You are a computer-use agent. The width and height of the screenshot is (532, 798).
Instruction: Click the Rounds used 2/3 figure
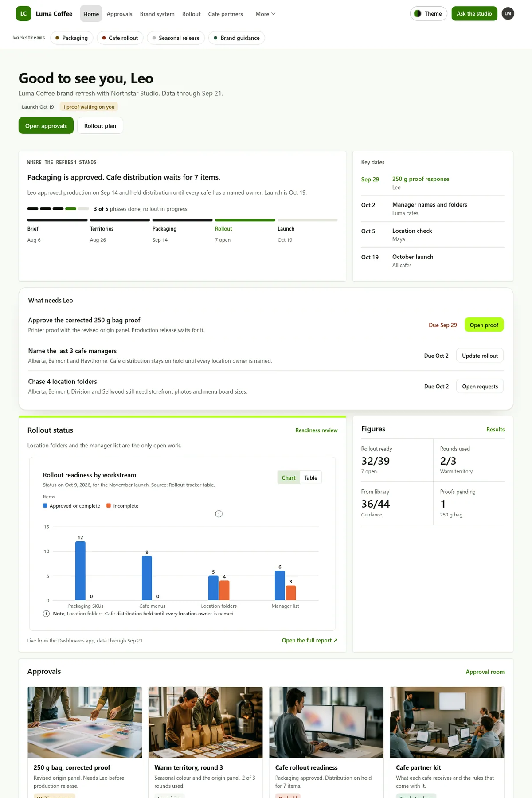pyautogui.click(x=469, y=460)
